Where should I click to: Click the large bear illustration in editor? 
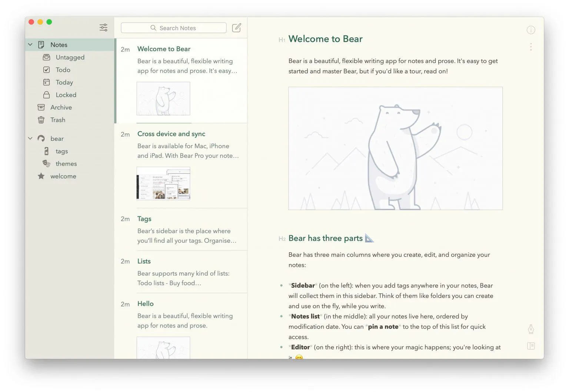pyautogui.click(x=395, y=148)
